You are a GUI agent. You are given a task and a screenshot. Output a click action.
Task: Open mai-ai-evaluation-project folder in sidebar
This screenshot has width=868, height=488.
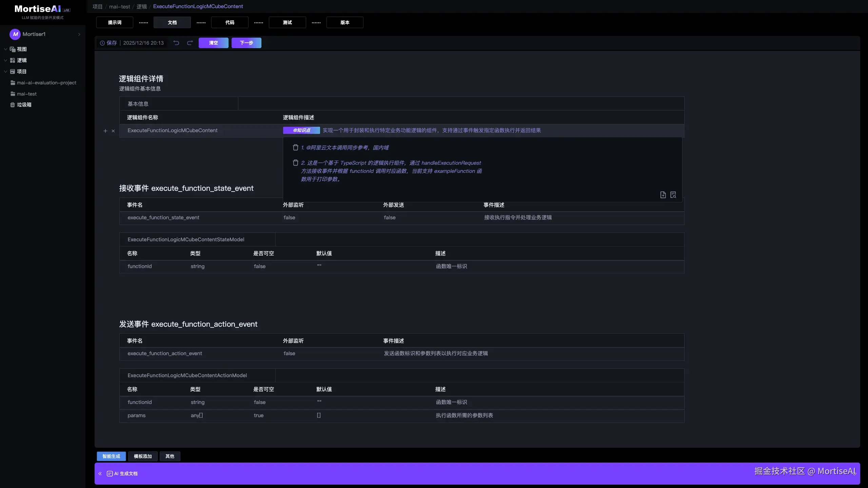click(46, 83)
